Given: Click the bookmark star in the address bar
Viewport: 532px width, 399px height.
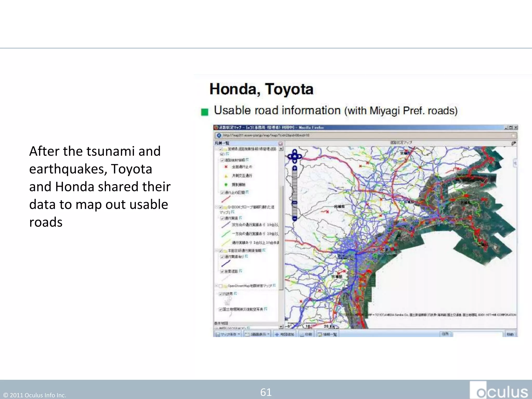Looking at the screenshot, I should pos(513,135).
